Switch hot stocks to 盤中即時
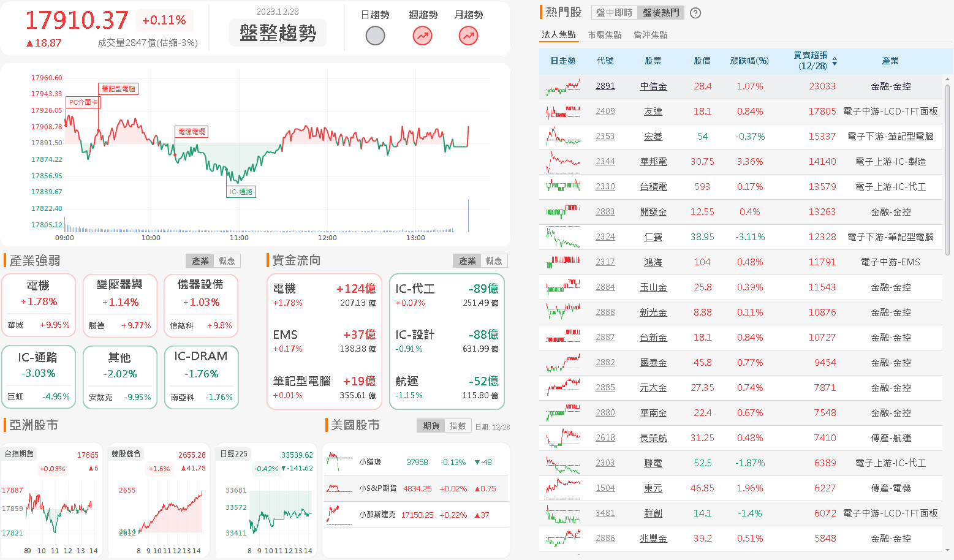Image resolution: width=954 pixels, height=560 pixels. pyautogui.click(x=614, y=12)
